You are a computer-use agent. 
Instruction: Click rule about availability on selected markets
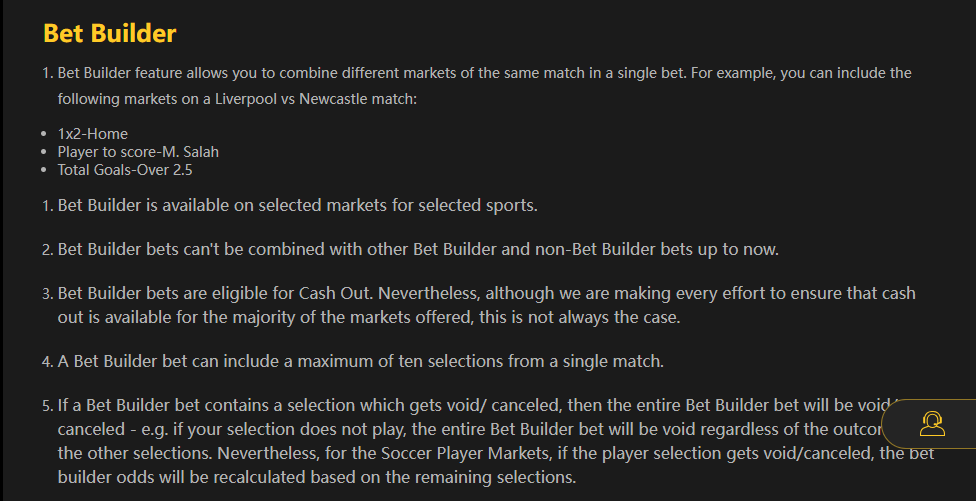(x=297, y=206)
